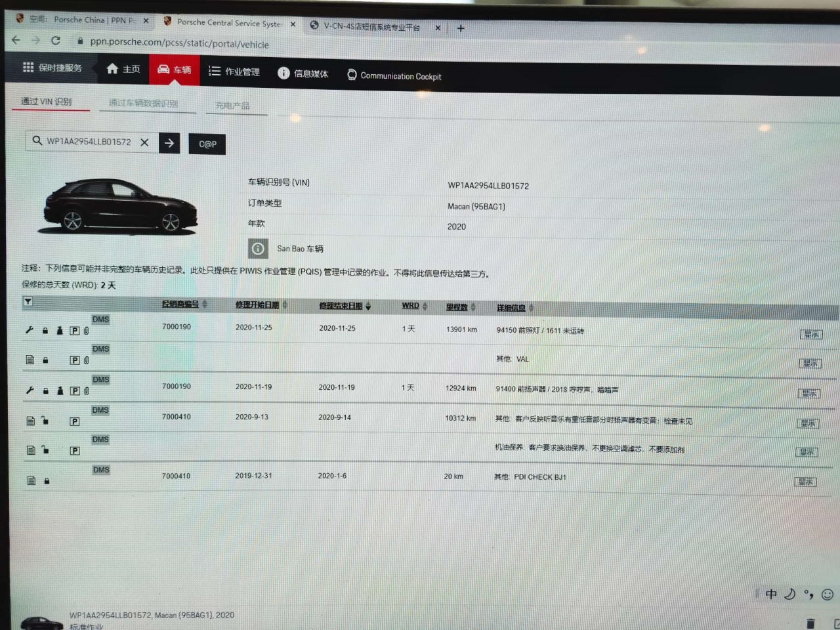Image resolution: width=840 pixels, height=630 pixels.
Task: Submit VIN search with arrow button
Action: (x=169, y=142)
